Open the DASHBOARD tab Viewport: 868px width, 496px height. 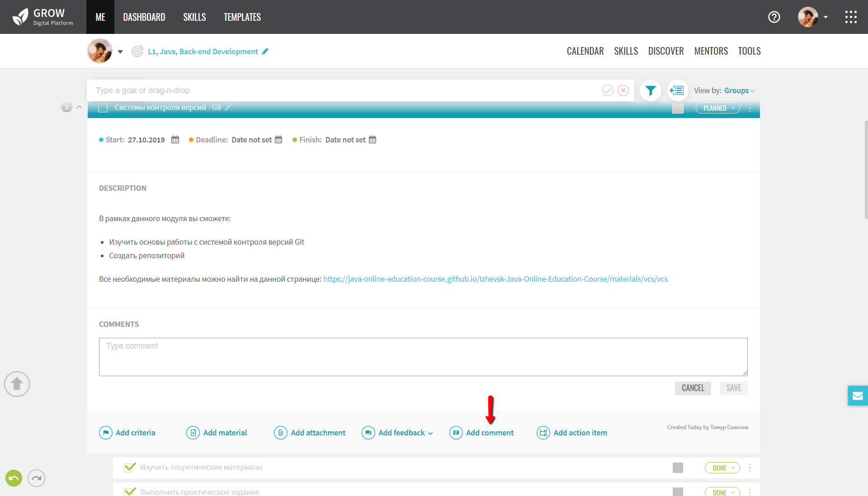click(144, 17)
